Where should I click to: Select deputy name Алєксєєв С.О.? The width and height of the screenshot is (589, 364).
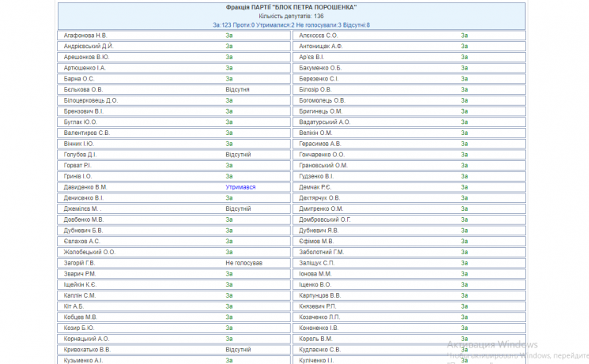318,36
